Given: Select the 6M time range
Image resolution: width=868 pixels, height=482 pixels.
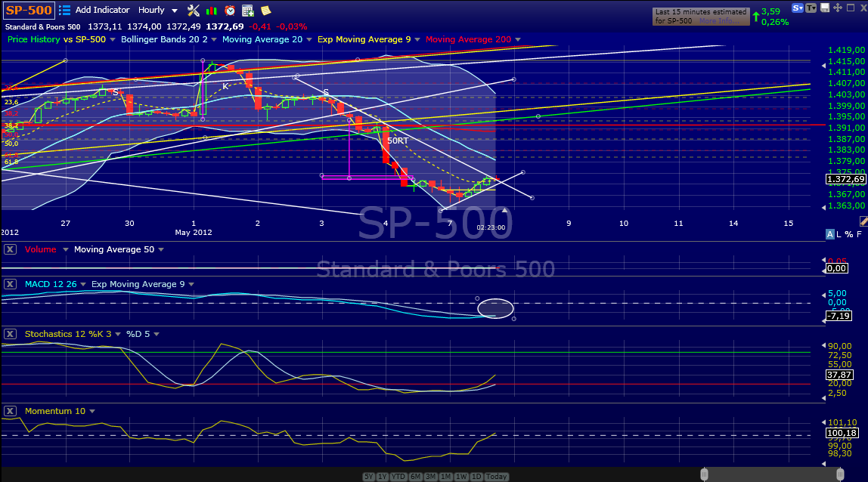Looking at the screenshot, I should click(x=416, y=477).
